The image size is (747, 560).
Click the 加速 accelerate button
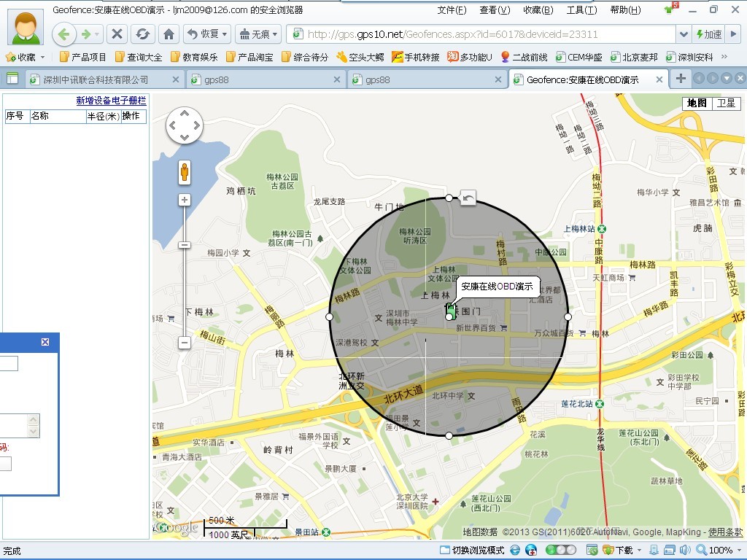click(x=709, y=34)
